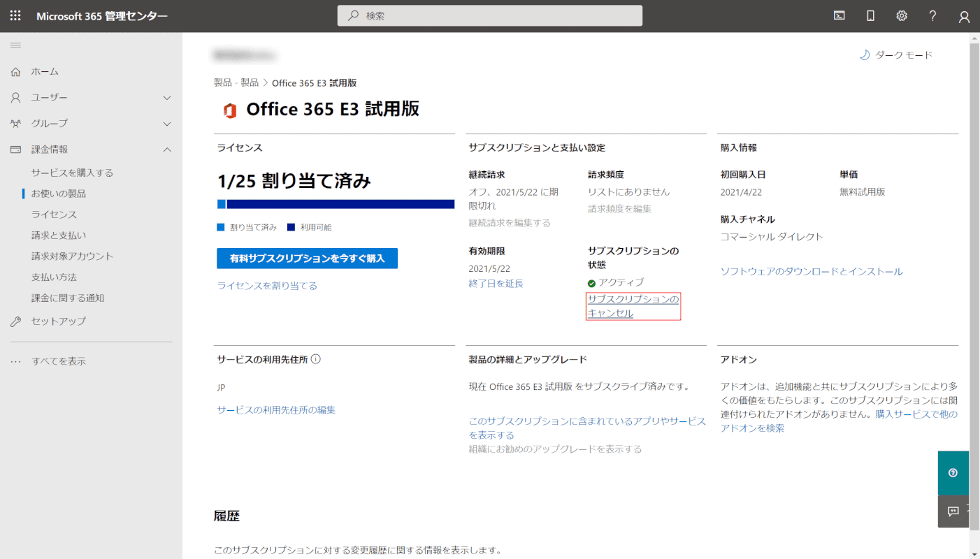980x559 pixels.
Task: Open the feedback chat floating button
Action: click(953, 511)
